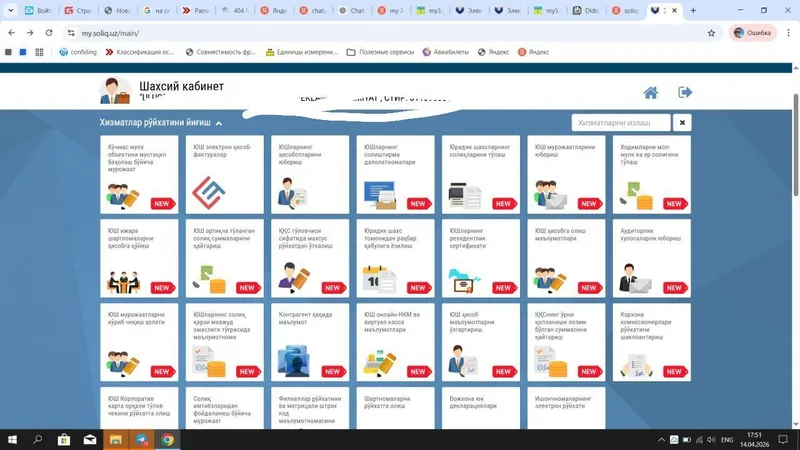Open the Классификация ос... bookmark

point(140,52)
